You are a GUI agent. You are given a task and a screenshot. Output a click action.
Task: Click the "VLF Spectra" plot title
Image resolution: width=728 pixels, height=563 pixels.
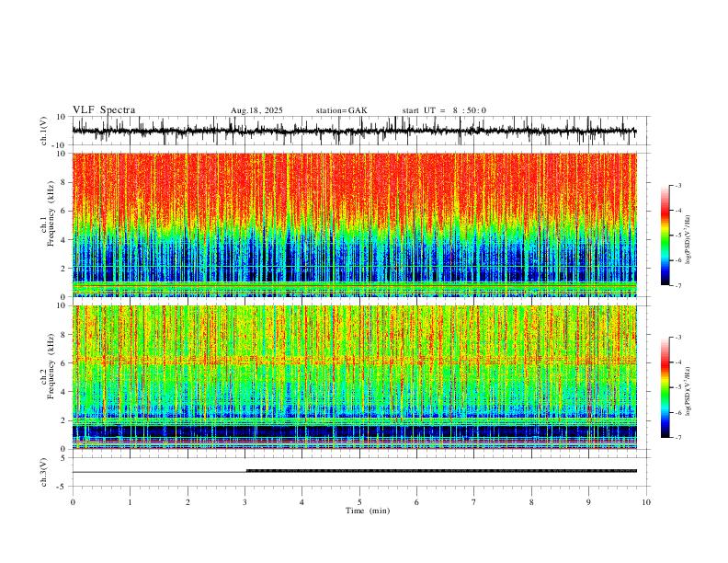tap(104, 110)
